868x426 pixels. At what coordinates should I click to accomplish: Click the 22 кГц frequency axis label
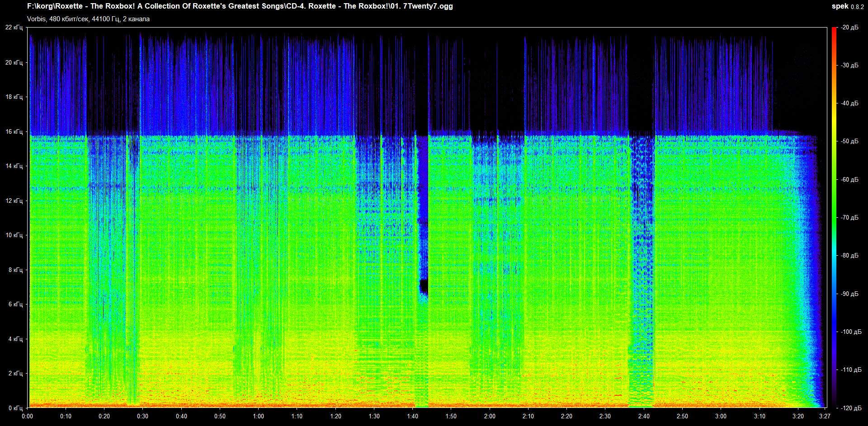pyautogui.click(x=14, y=28)
